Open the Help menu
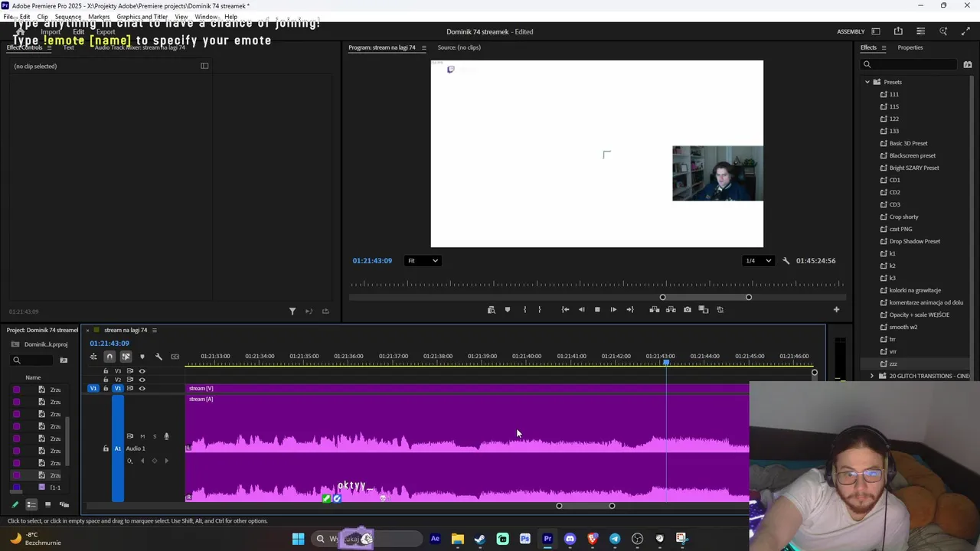The width and height of the screenshot is (980, 551). click(230, 16)
